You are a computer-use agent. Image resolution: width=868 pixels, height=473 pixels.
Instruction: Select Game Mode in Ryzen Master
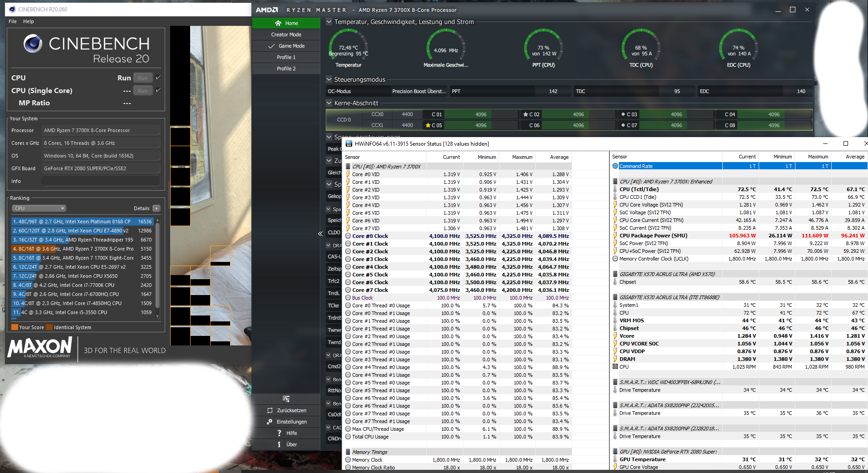(x=286, y=46)
